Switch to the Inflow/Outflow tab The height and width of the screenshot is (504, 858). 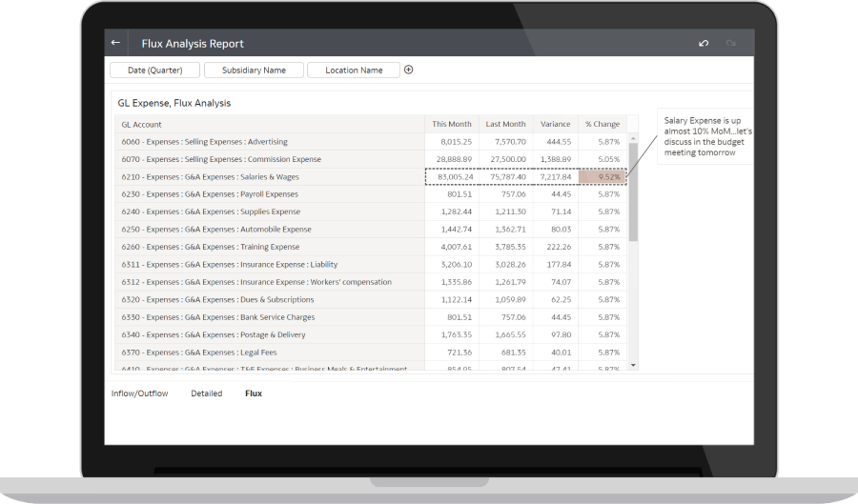(139, 393)
